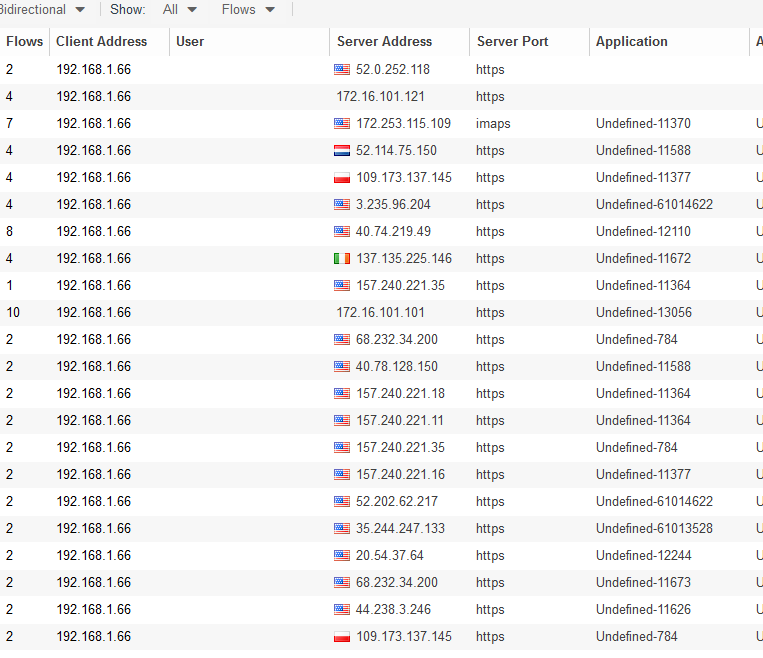763x658 pixels.
Task: Click the flag icon beside 20.54.37.64
Action: pos(342,556)
